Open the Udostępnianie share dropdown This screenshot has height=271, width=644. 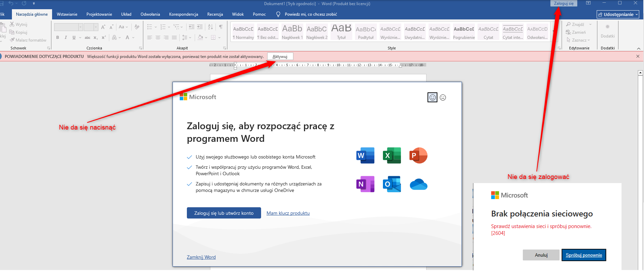click(x=618, y=14)
